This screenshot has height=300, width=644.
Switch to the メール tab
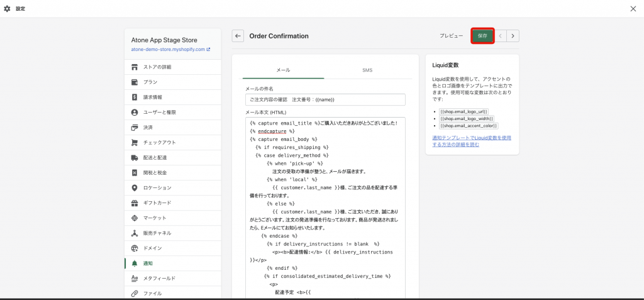[284, 70]
